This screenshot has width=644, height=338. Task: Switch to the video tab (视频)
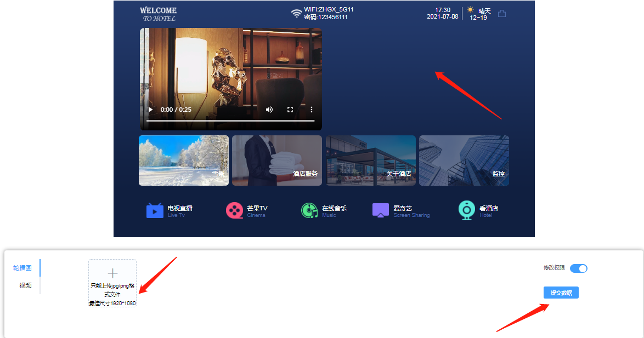(25, 285)
